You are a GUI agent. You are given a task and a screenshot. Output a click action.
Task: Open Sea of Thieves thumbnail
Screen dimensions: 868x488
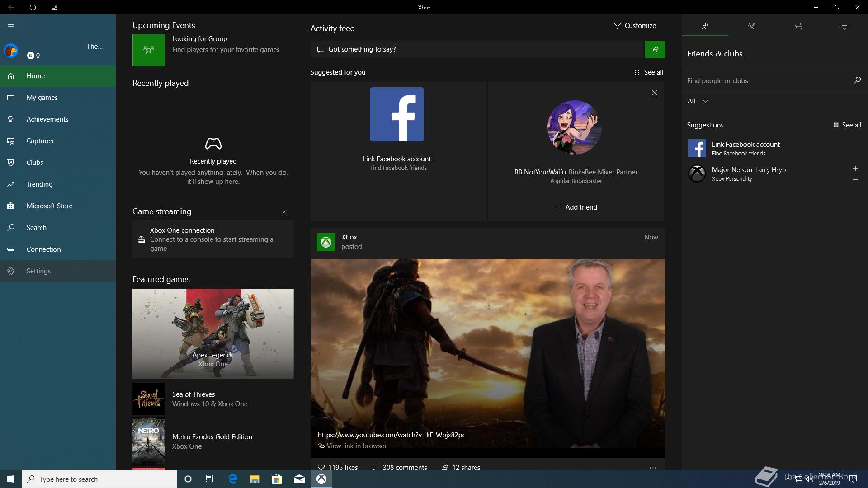(149, 399)
